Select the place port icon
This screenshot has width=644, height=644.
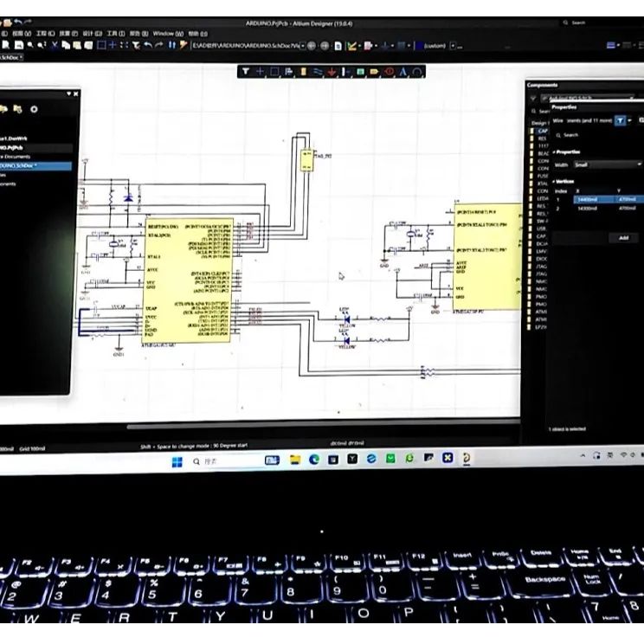coord(374,72)
